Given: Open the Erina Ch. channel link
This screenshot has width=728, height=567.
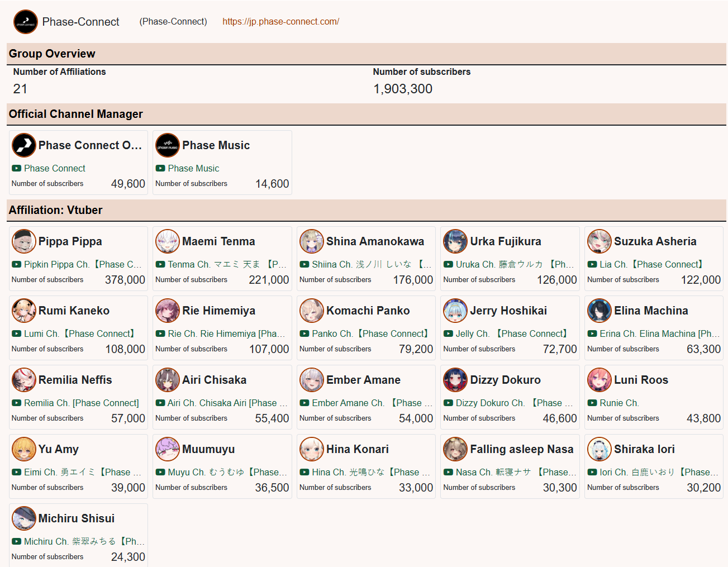Looking at the screenshot, I should [659, 333].
